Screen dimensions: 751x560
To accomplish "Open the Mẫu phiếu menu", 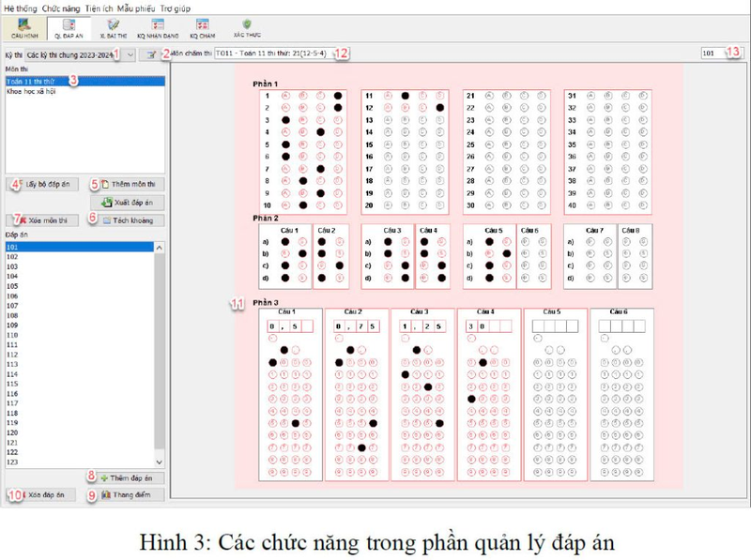I will [x=136, y=8].
